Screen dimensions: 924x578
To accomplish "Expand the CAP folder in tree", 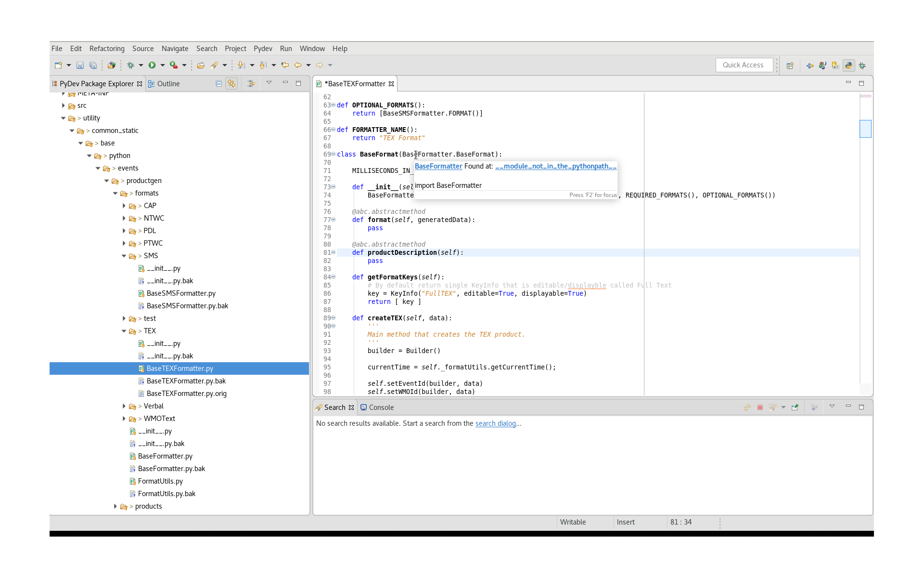I will point(124,206).
